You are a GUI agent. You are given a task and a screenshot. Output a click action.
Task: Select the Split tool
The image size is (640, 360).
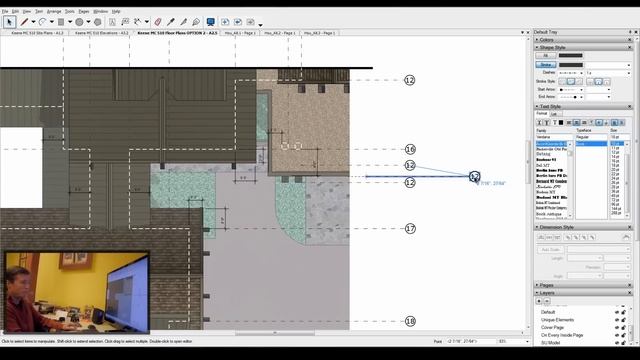pos(184,22)
